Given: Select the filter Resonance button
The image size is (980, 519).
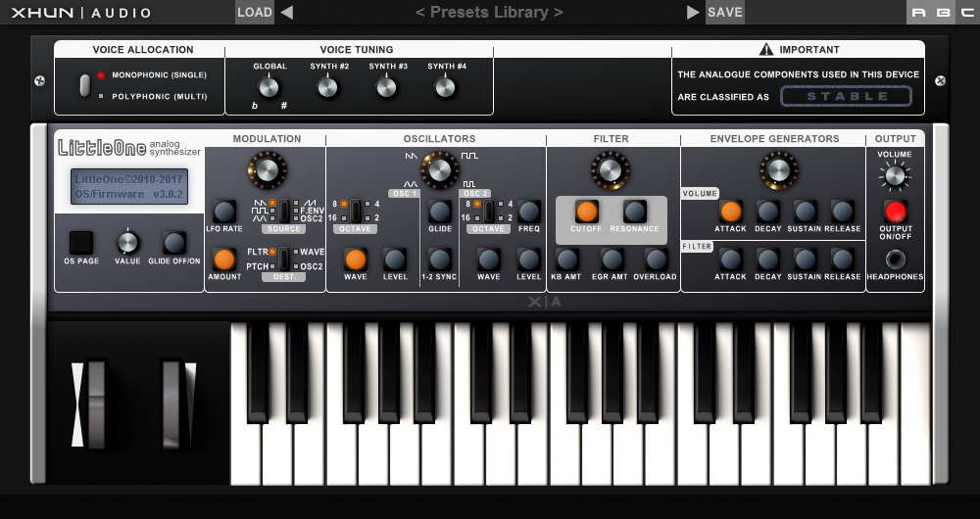Looking at the screenshot, I should click(635, 211).
